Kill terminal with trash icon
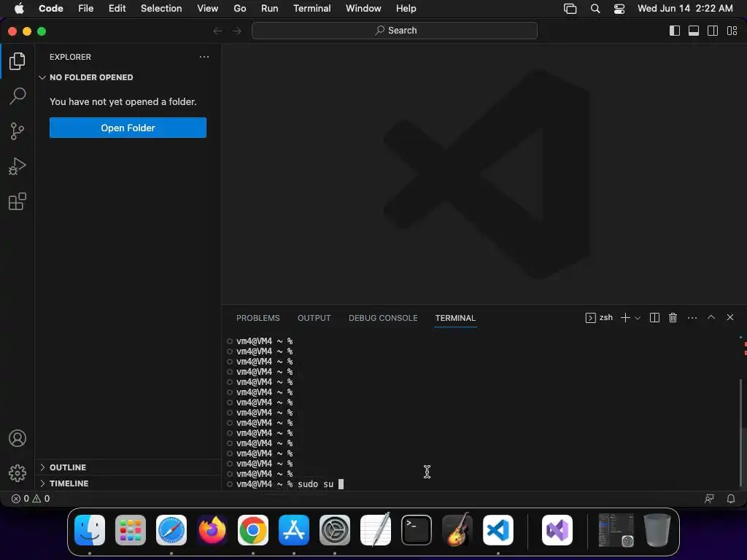 pyautogui.click(x=673, y=318)
